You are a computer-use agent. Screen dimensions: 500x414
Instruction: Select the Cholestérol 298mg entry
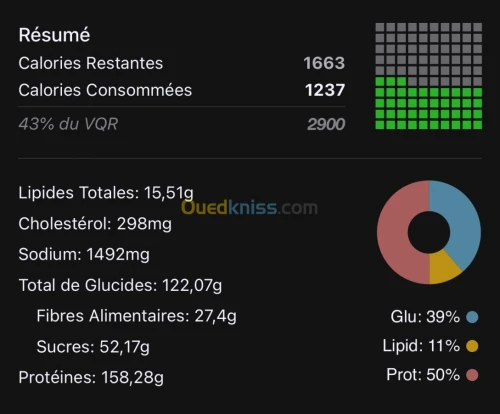tap(95, 223)
